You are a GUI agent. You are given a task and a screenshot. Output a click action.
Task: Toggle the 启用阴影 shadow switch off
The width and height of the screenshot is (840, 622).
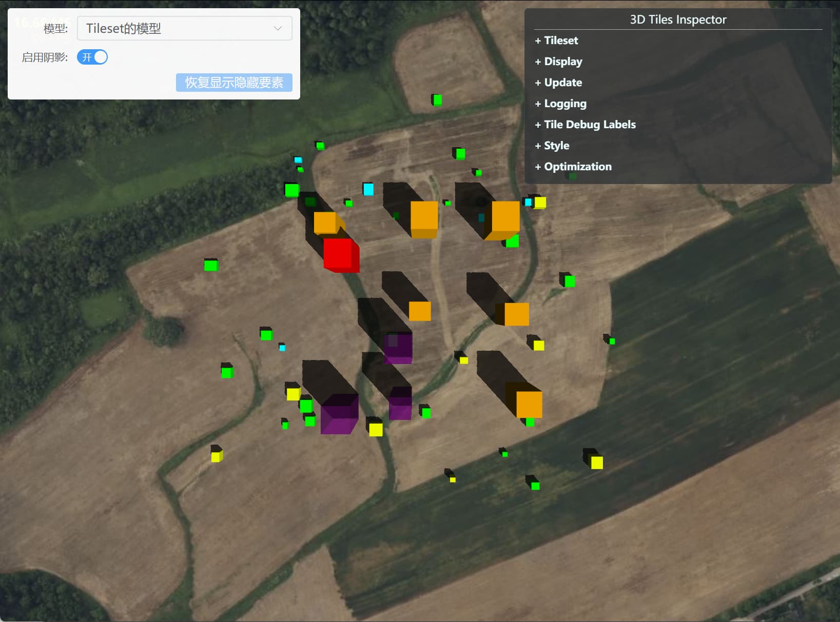[x=92, y=57]
